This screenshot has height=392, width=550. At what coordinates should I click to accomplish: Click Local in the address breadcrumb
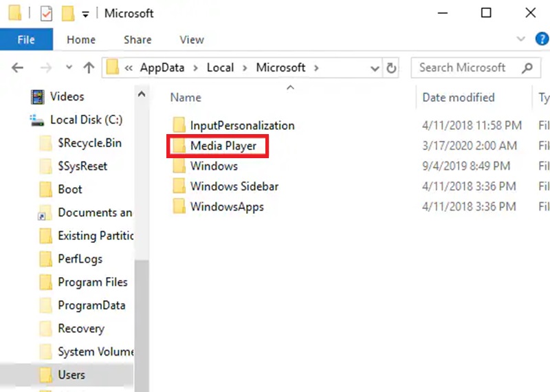220,67
